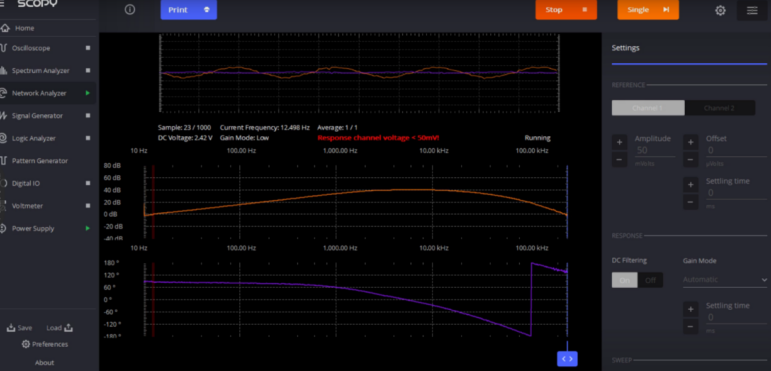Open settings gear icon in top bar

click(720, 10)
